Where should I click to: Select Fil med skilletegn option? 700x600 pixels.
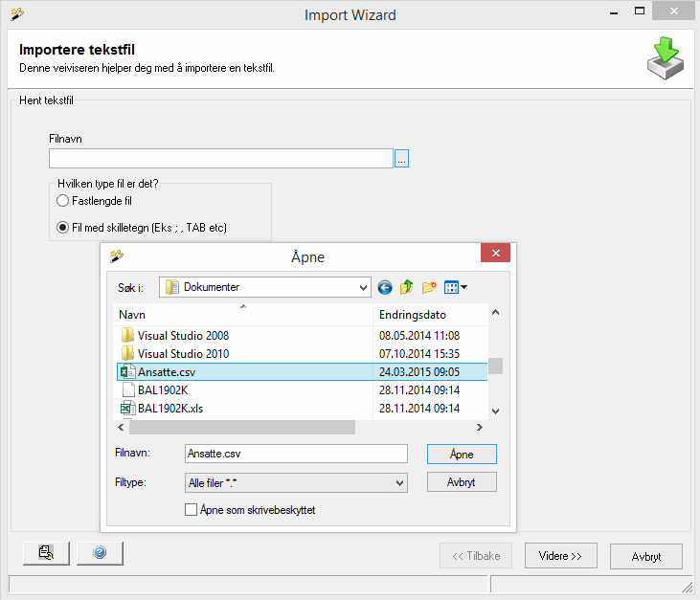[63, 227]
